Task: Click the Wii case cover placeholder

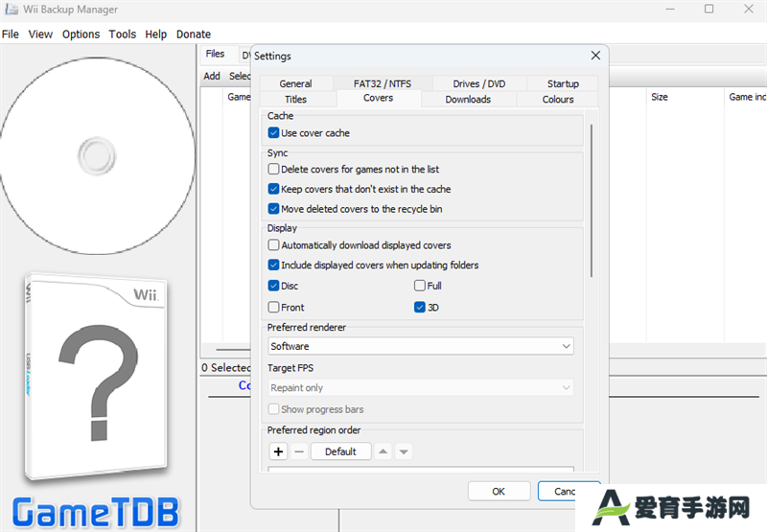Action: pyautogui.click(x=96, y=377)
